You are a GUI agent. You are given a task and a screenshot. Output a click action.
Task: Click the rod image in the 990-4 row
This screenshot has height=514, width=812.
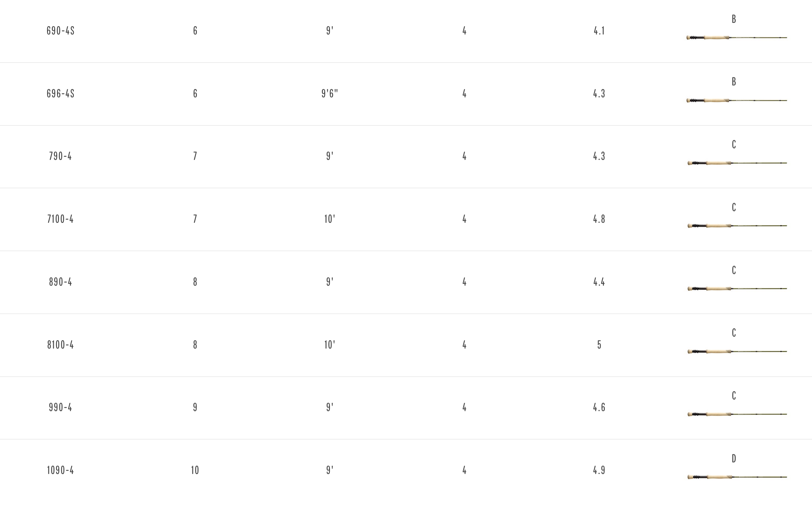(737, 414)
